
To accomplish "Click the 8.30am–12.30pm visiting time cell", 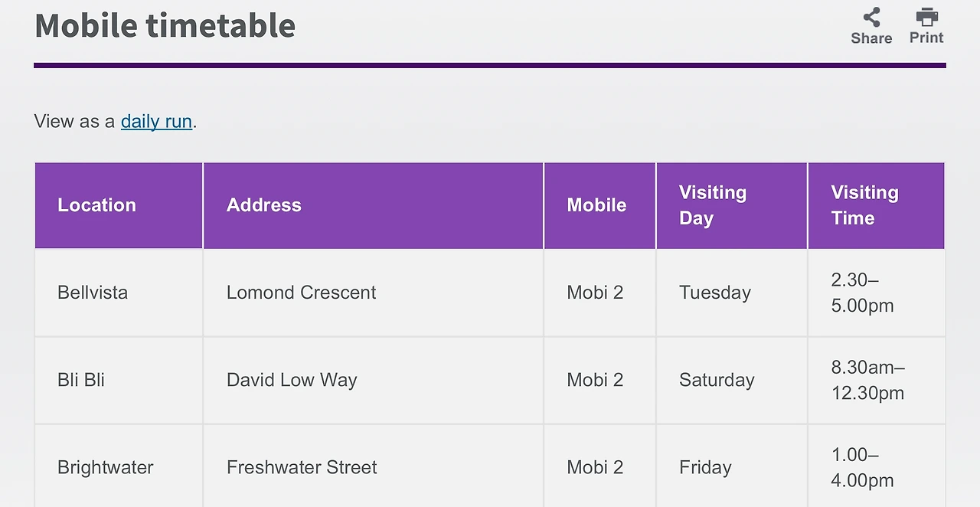I will point(868,380).
